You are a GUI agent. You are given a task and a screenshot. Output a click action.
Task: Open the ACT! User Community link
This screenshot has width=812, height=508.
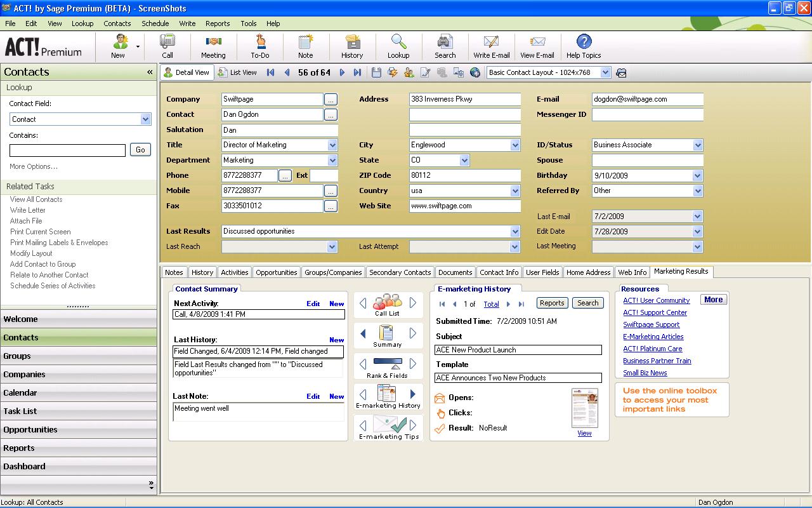click(x=656, y=300)
